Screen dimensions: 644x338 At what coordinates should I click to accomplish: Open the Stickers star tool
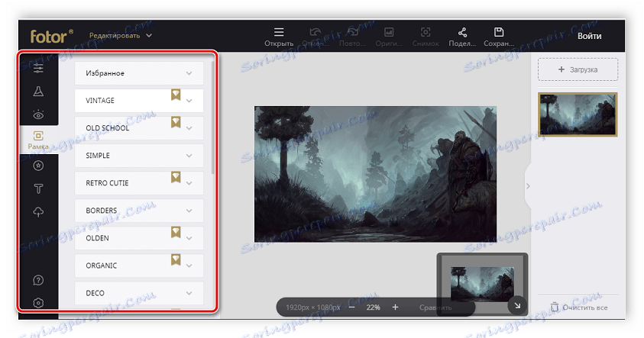click(38, 166)
